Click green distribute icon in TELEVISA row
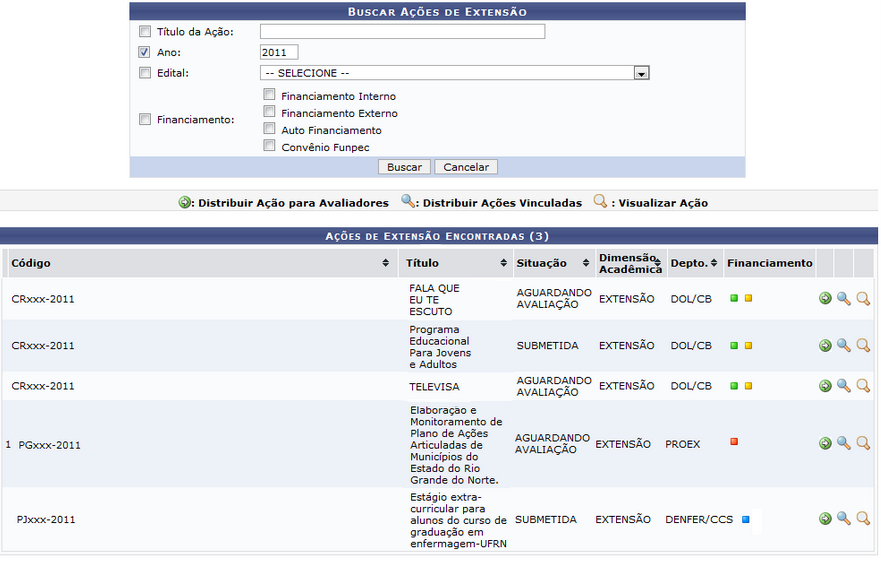The height and width of the screenshot is (561, 881). click(825, 385)
